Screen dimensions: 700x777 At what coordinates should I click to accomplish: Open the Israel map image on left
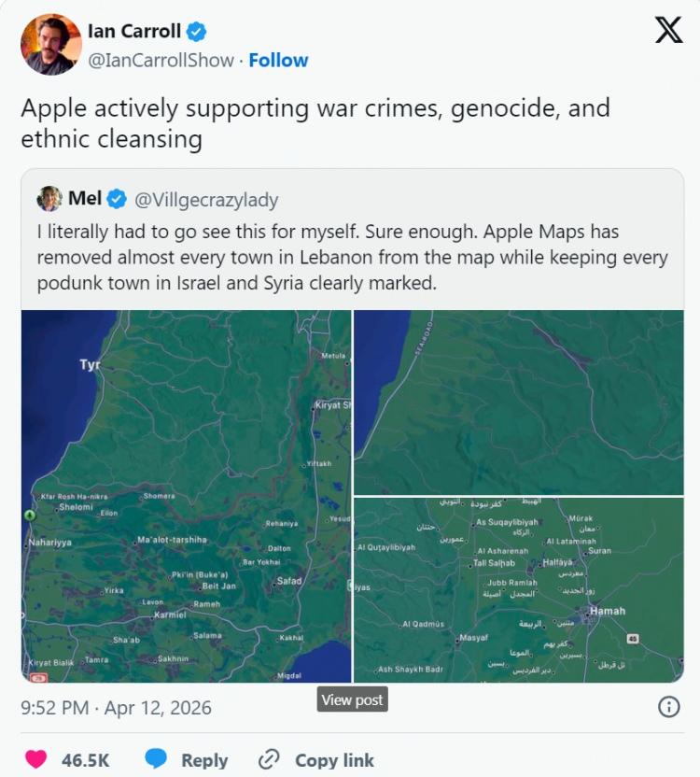pos(186,496)
